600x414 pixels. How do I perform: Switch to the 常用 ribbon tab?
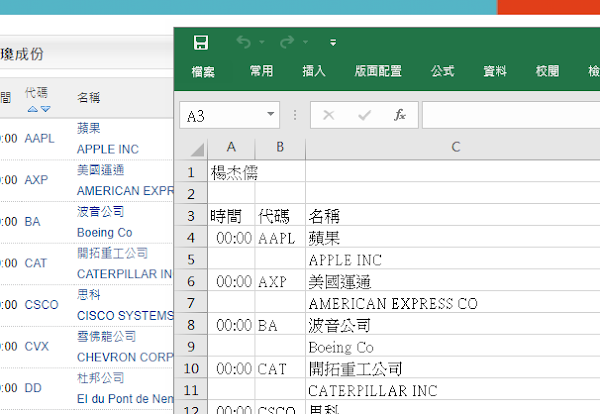[x=261, y=71]
